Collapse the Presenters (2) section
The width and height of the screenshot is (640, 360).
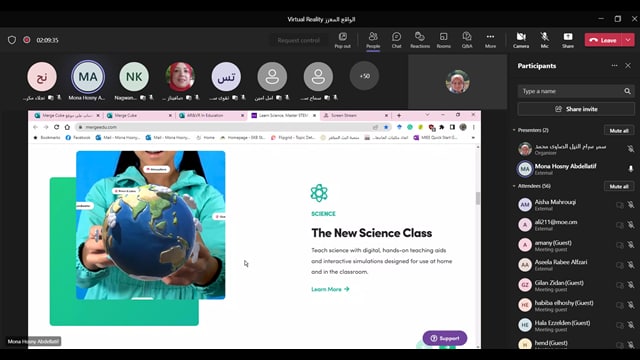click(514, 130)
